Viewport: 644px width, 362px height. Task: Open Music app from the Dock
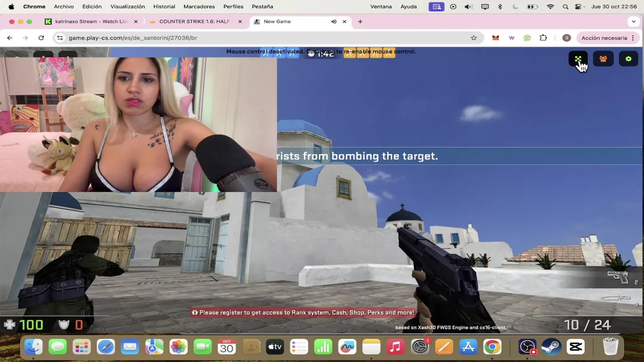(x=395, y=347)
